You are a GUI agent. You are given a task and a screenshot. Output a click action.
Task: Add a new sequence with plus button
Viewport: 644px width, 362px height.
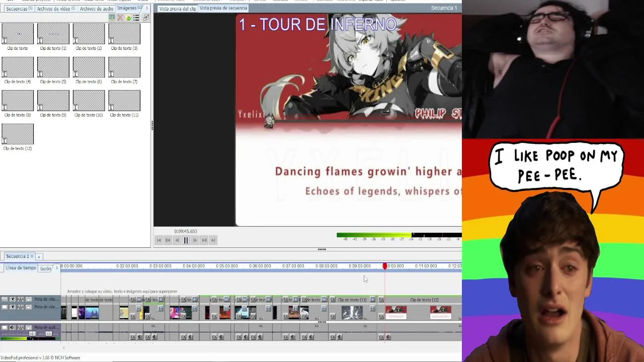(39, 257)
